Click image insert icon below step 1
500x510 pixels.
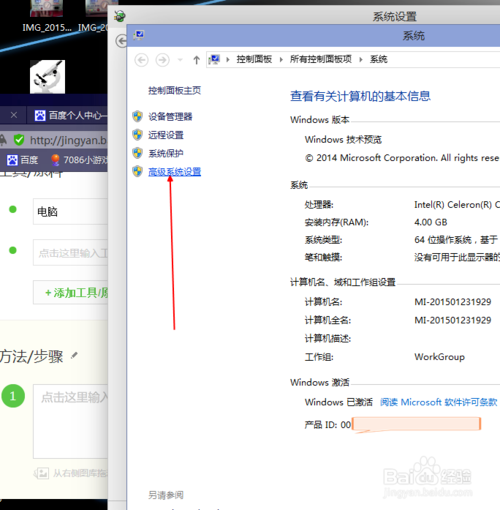point(41,473)
